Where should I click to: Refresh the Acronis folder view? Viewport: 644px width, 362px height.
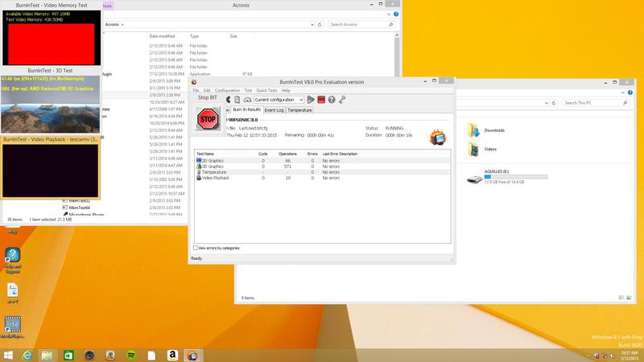coord(320,25)
